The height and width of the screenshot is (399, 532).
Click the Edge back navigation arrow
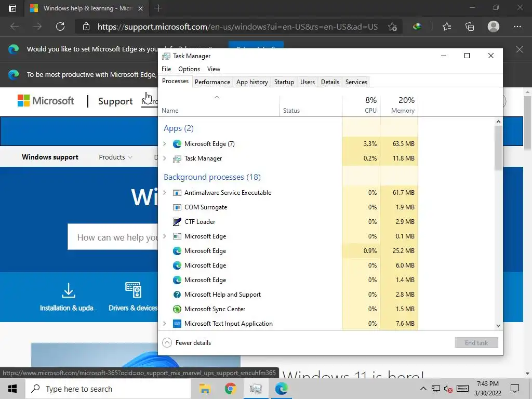pos(14,26)
